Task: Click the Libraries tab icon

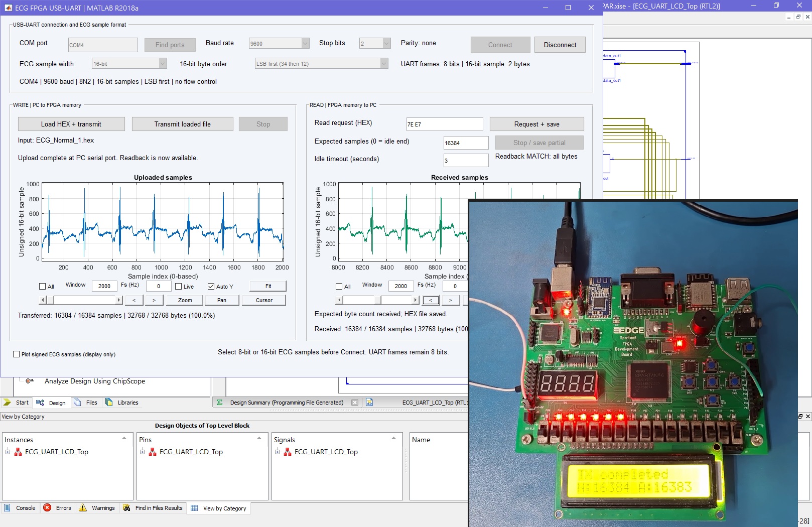Action: coord(109,402)
